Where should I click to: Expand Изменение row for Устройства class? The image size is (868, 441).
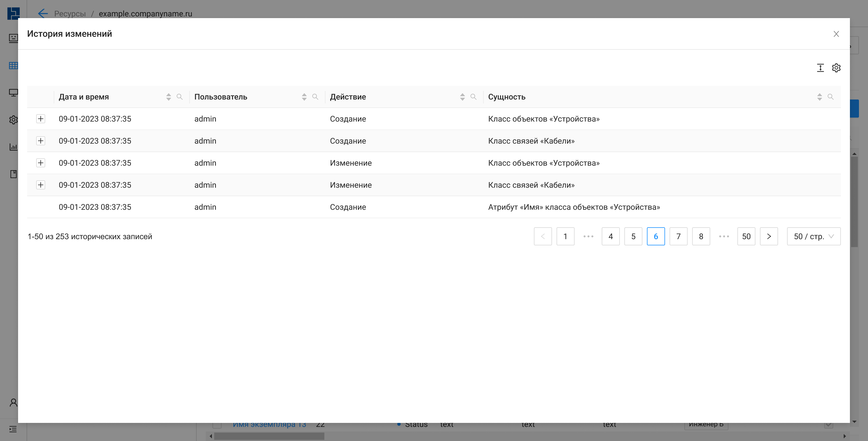(41, 163)
